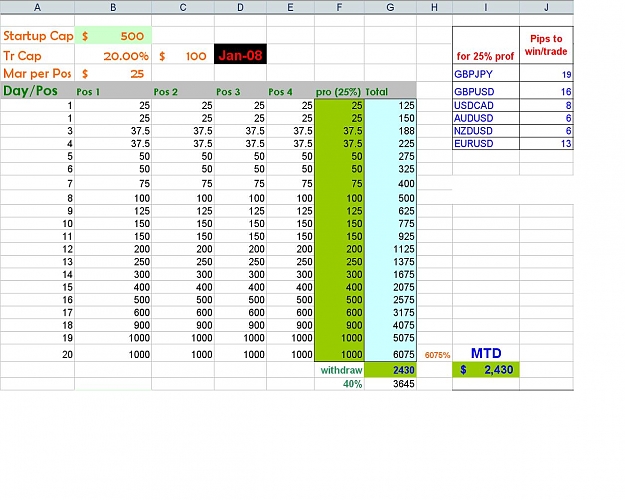Select column H header

click(434, 7)
